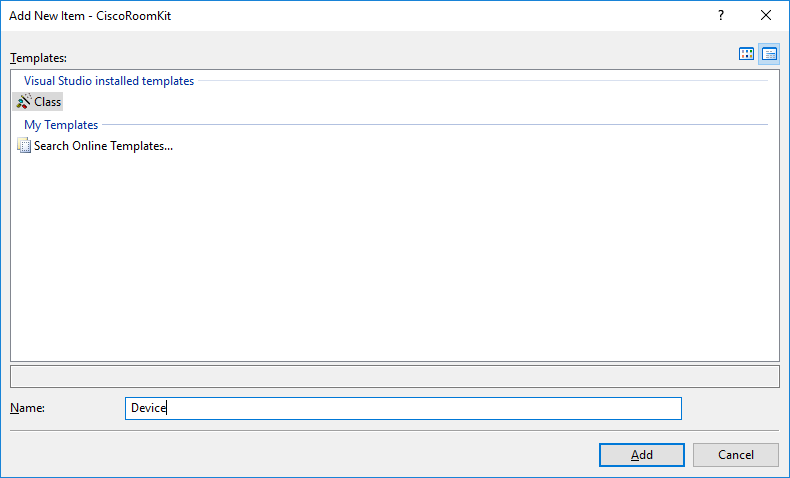Click the template description bar below list

click(x=394, y=377)
